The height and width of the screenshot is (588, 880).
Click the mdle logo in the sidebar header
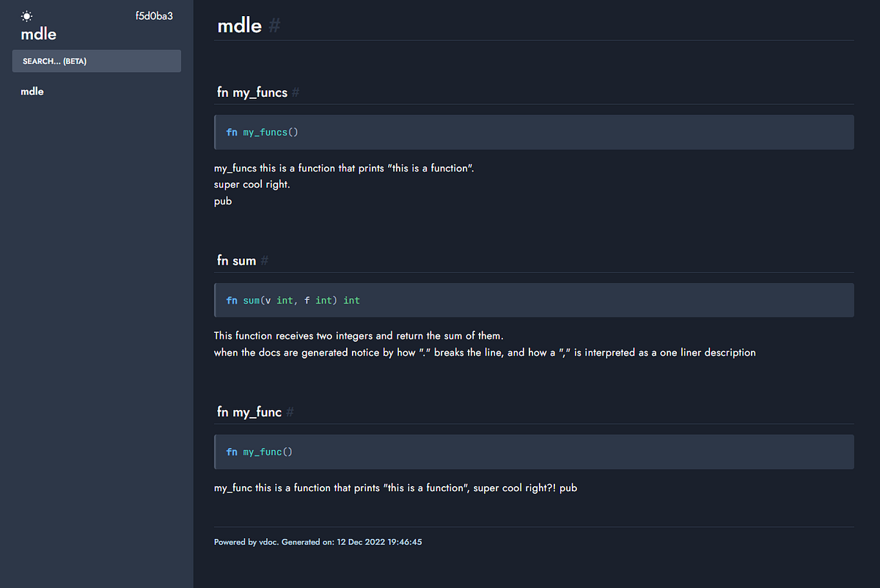coord(37,34)
